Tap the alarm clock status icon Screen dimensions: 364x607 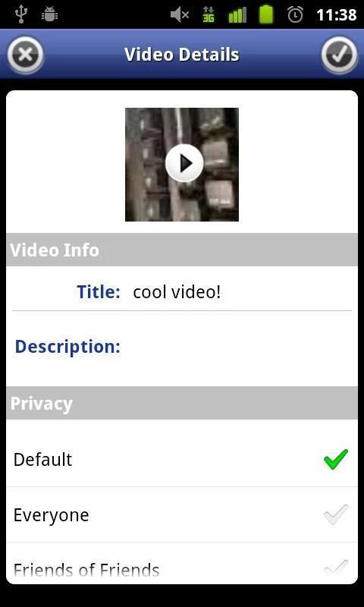coord(296,14)
